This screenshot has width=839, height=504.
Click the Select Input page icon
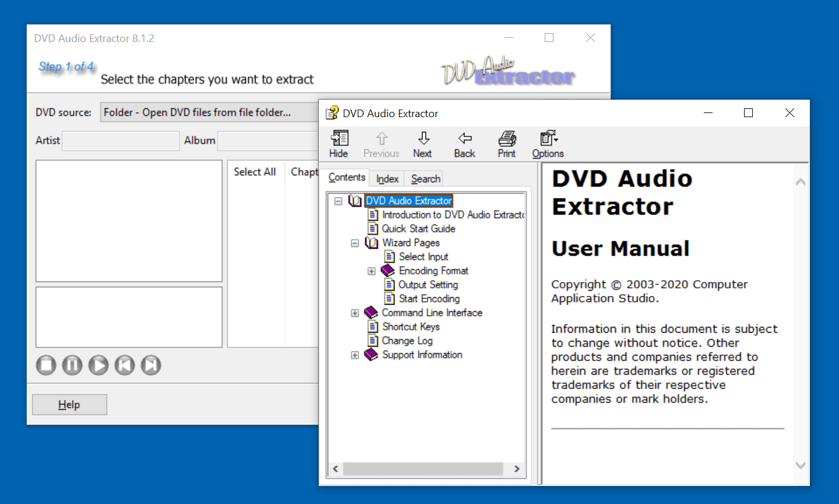390,256
